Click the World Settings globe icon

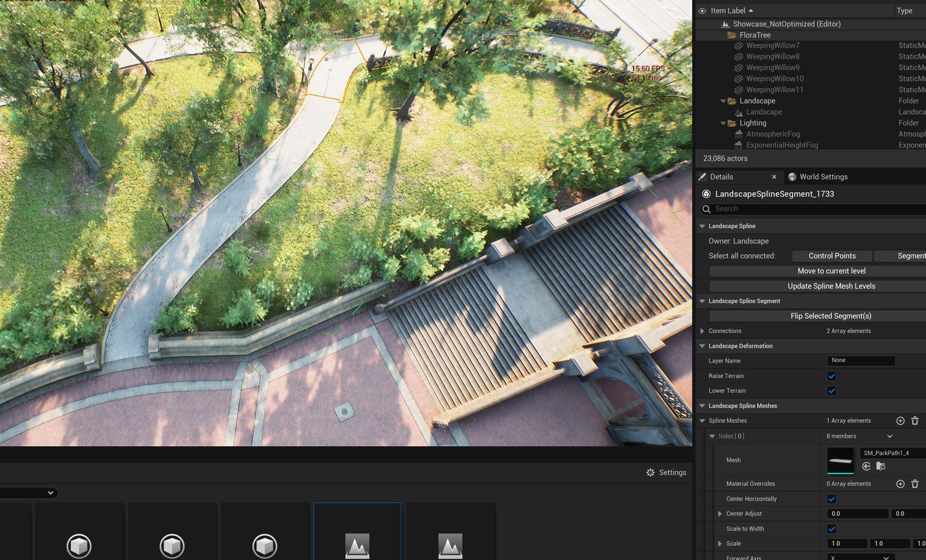click(x=792, y=177)
